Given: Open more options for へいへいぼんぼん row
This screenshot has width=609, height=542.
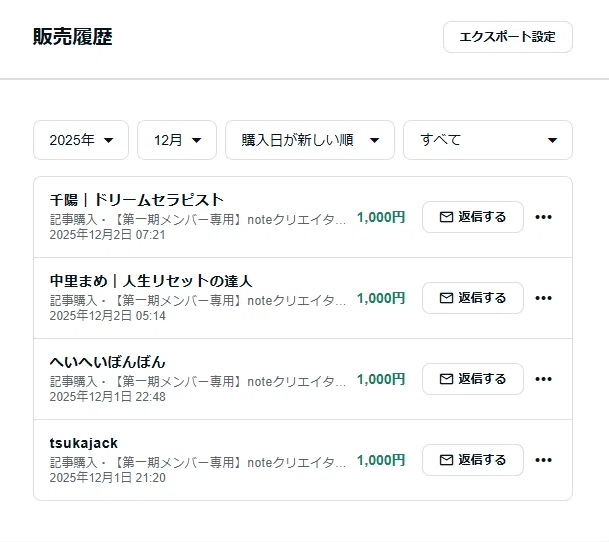Looking at the screenshot, I should [543, 379].
